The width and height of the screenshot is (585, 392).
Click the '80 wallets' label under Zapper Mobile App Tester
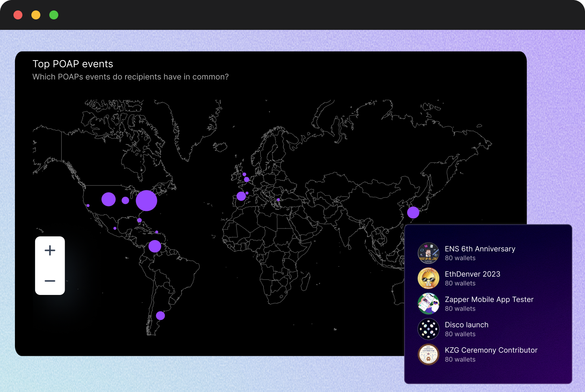click(460, 309)
